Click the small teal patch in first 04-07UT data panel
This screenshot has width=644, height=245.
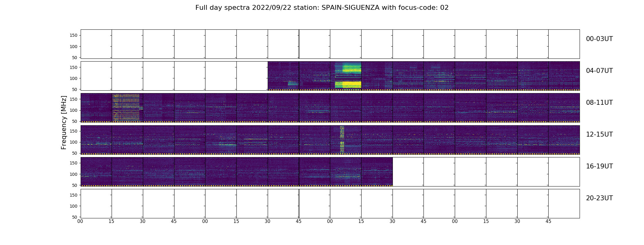click(293, 83)
